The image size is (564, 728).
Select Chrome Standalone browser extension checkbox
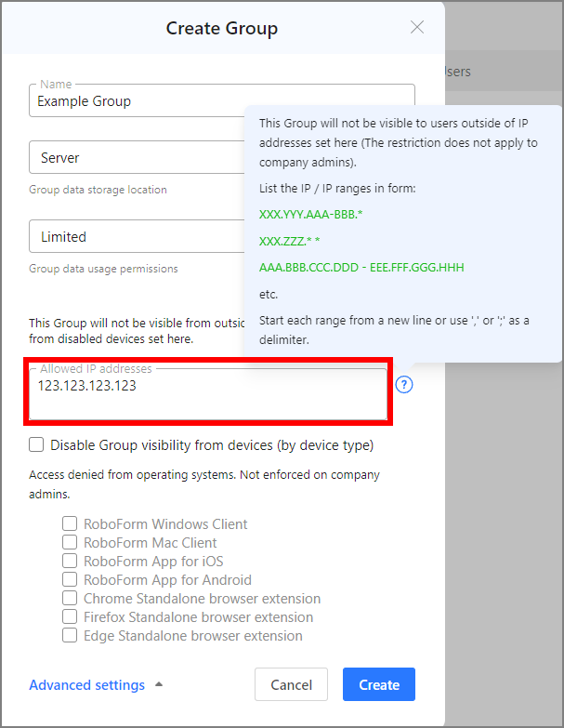point(69,599)
